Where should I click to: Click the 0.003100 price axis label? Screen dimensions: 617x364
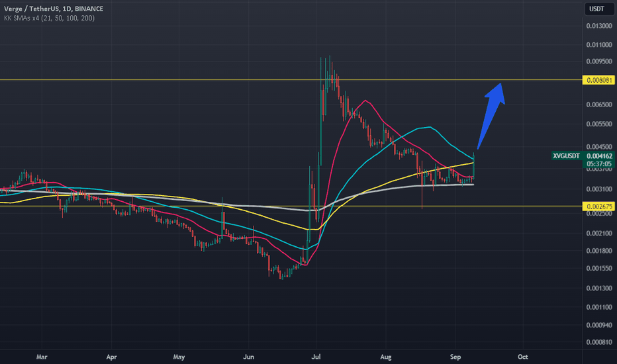click(x=599, y=189)
